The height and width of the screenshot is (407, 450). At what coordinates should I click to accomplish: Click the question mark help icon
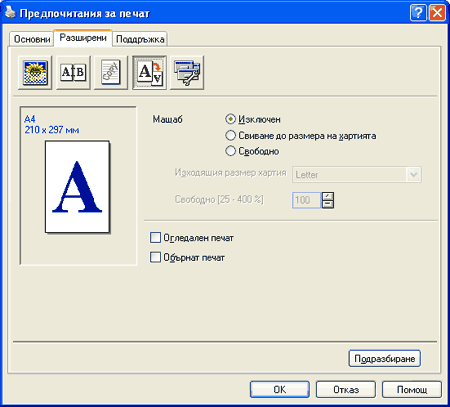(x=418, y=13)
